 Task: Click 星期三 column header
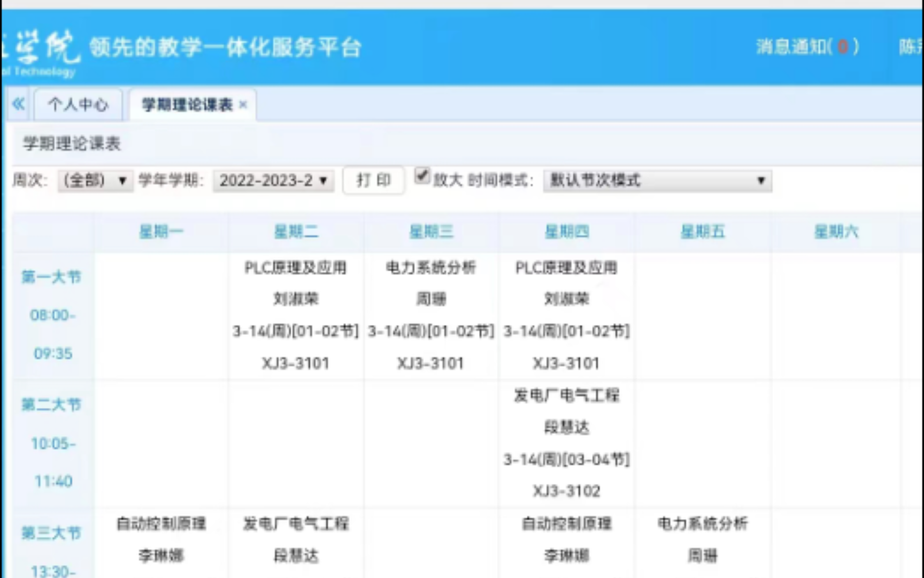point(432,232)
